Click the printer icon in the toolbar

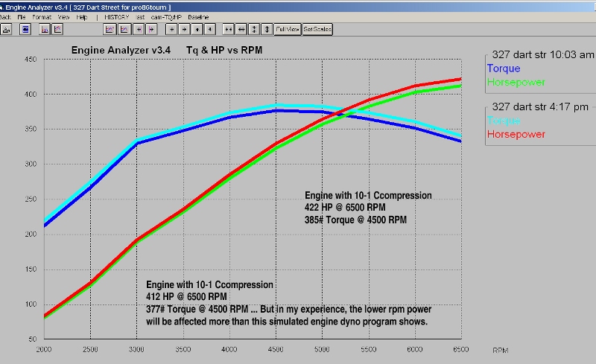[x=7, y=29]
